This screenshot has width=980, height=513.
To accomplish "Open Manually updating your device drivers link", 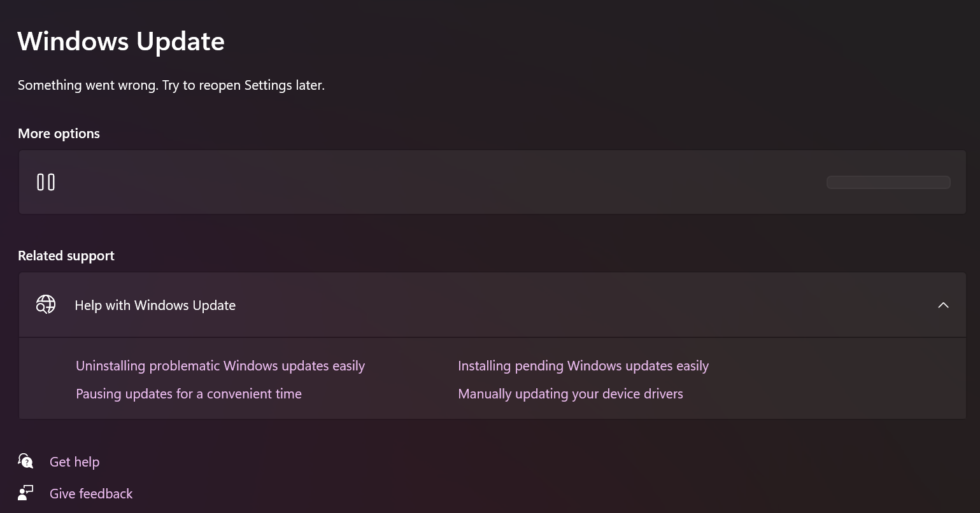I will [x=570, y=394].
